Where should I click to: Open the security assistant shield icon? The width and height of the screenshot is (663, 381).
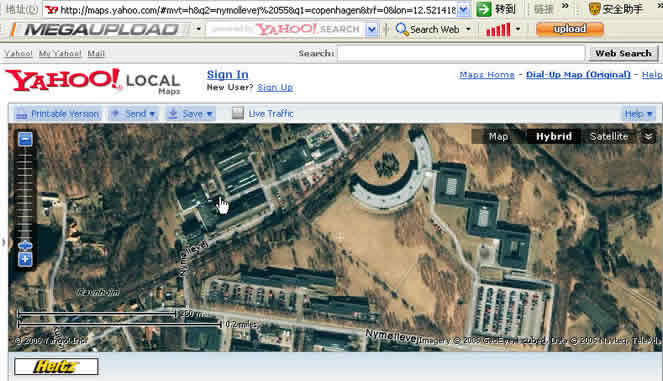tap(595, 8)
